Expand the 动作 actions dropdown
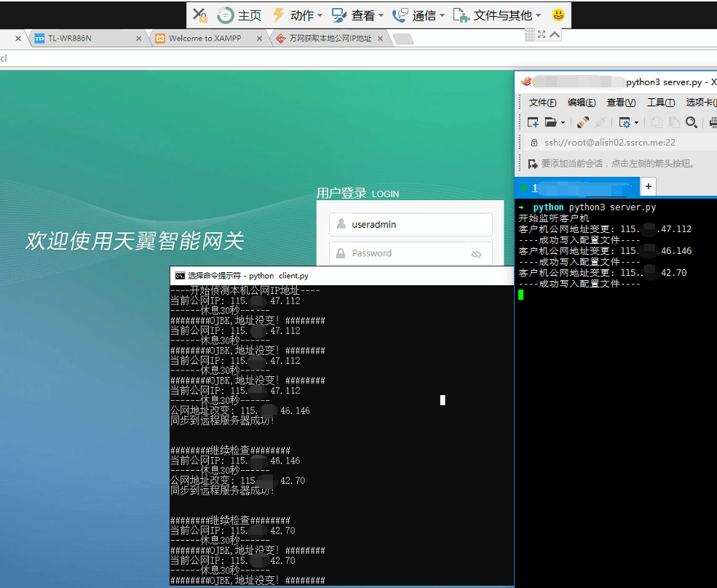Image resolution: width=717 pixels, height=588 pixels. point(297,15)
